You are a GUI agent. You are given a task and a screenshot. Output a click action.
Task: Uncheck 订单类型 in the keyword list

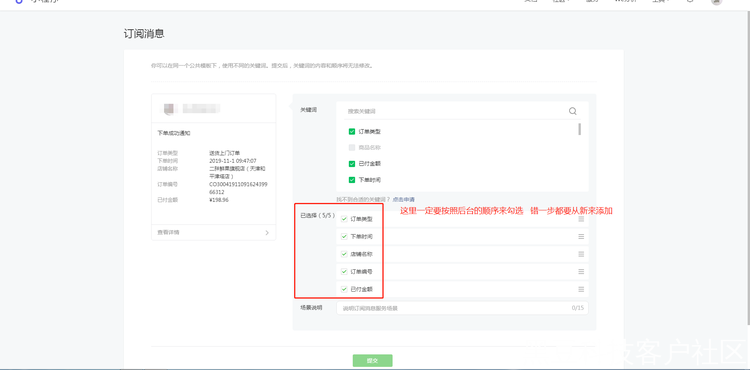pos(352,131)
